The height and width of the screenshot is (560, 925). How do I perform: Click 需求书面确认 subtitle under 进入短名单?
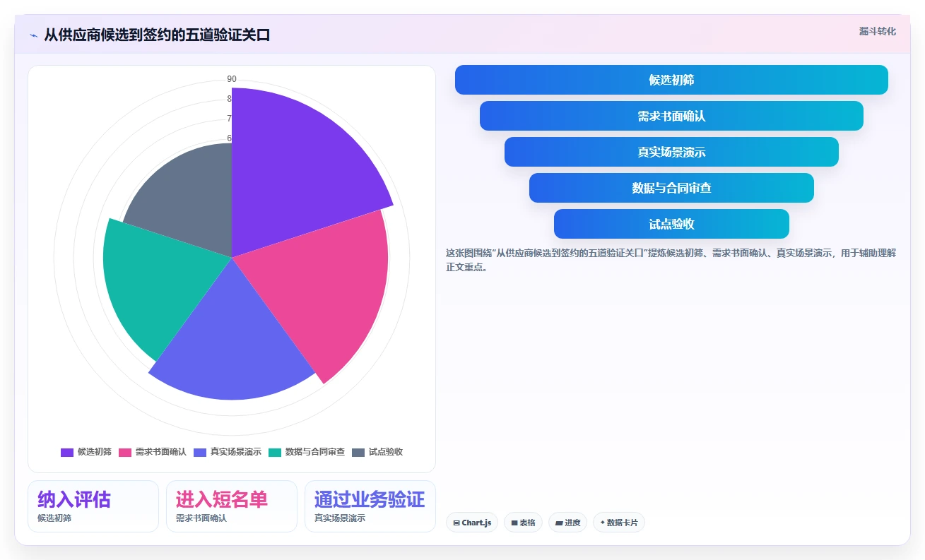pos(201,518)
